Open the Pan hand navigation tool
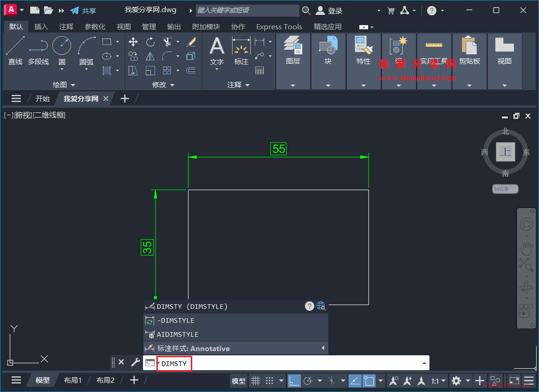The image size is (539, 392). click(x=526, y=248)
